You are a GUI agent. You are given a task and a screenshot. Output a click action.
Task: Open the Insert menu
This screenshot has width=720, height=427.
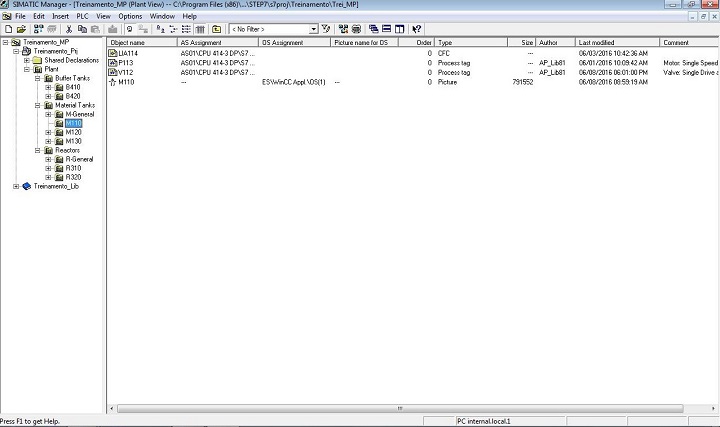(x=60, y=16)
